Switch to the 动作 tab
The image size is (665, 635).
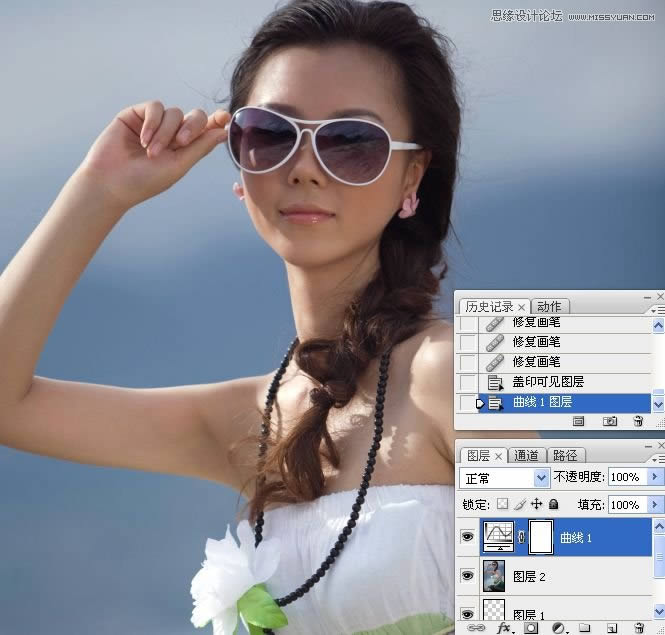[548, 306]
